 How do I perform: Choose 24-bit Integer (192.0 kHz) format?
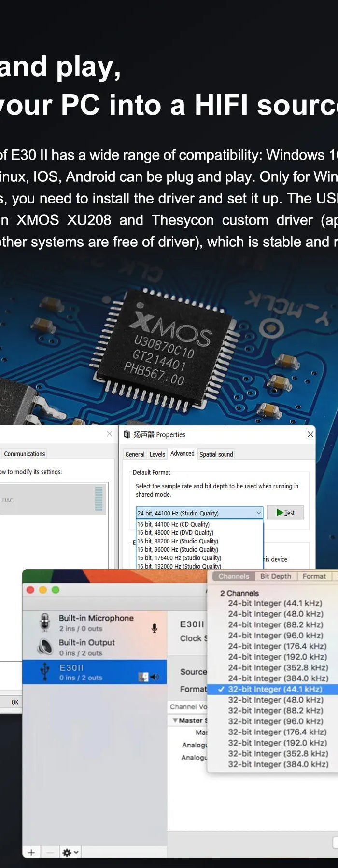[x=277, y=657]
